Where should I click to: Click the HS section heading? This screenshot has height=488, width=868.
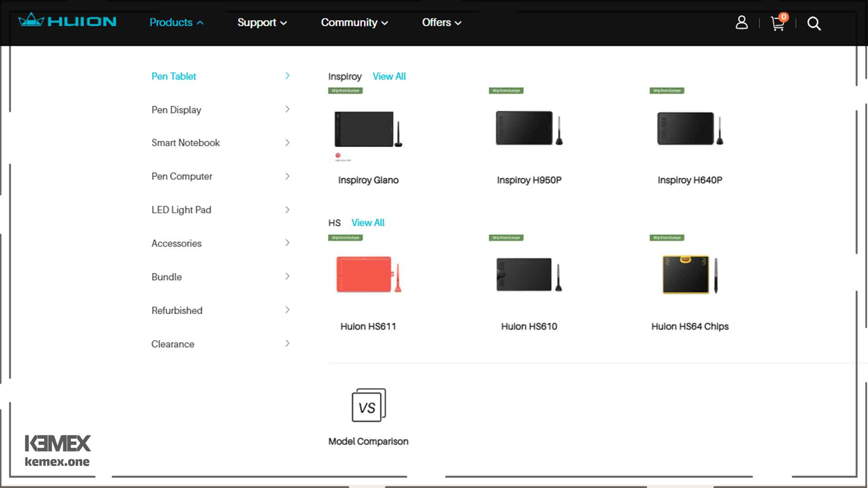point(335,223)
